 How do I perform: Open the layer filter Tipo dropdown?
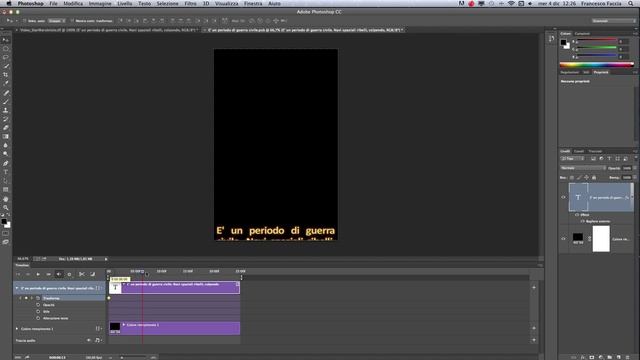pos(573,158)
